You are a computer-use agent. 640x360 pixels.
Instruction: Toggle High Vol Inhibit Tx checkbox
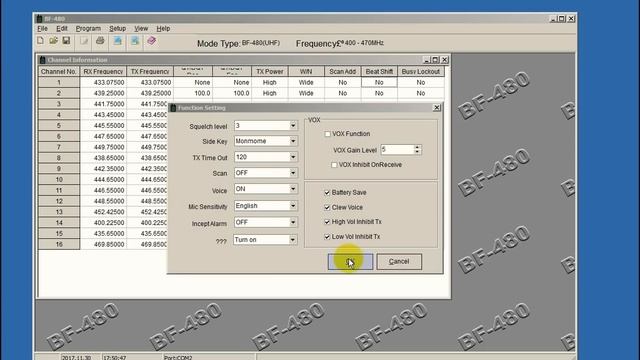pyautogui.click(x=327, y=222)
